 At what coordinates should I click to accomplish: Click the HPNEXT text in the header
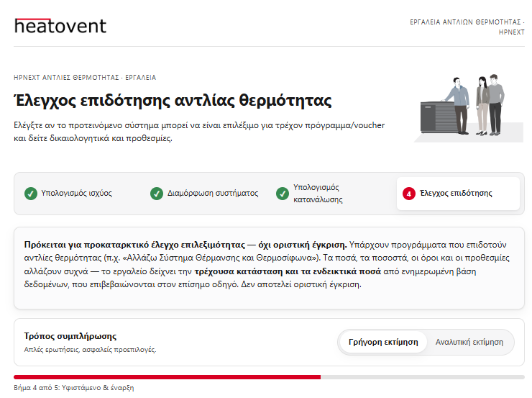(511, 32)
